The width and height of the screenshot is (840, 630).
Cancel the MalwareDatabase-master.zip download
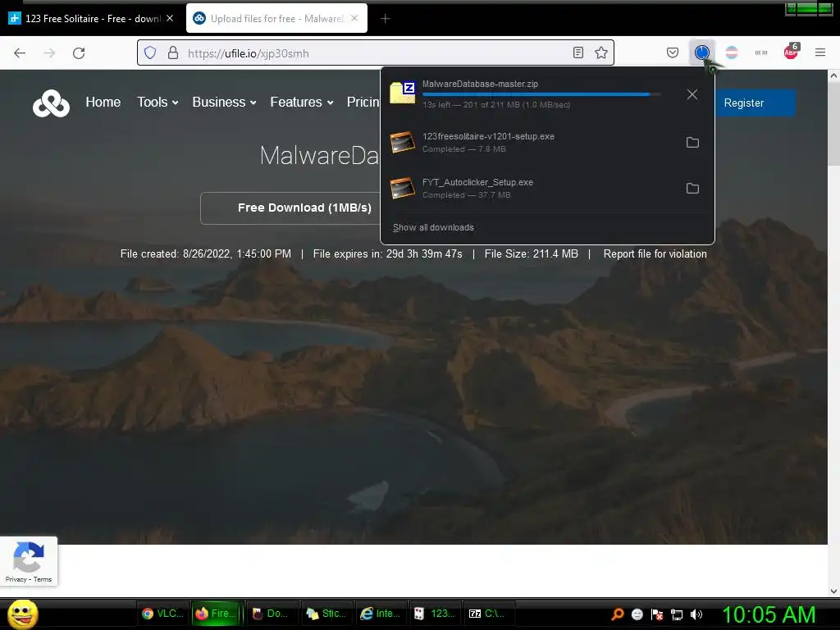point(692,94)
